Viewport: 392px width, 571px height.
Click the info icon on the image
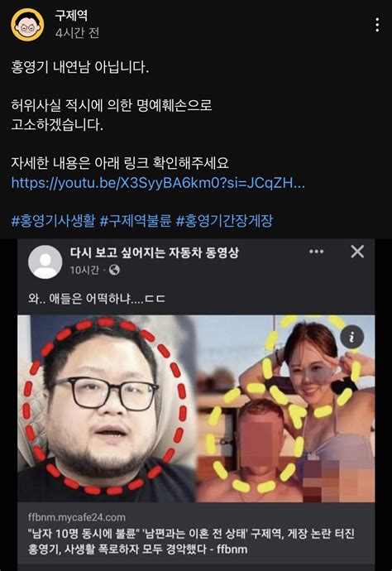click(351, 337)
